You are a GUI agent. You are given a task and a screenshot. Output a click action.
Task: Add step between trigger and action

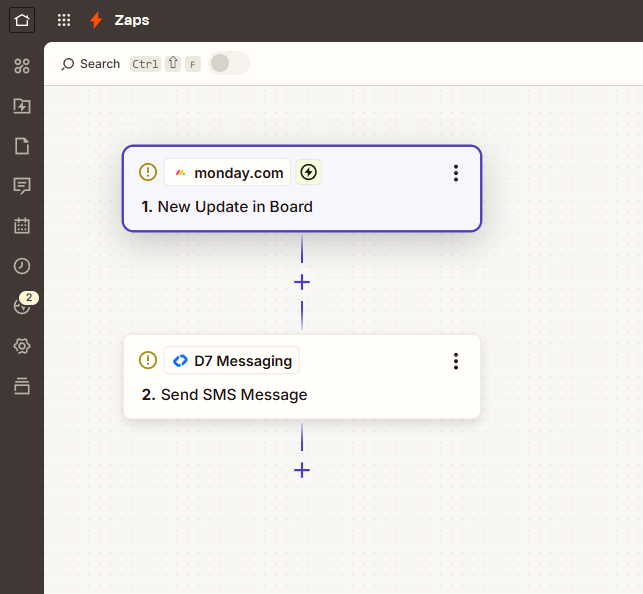tap(302, 282)
